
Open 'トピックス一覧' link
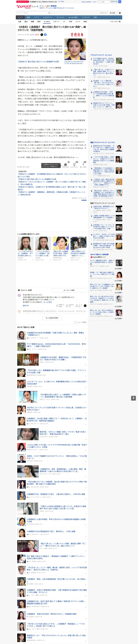(x=115, y=21)
